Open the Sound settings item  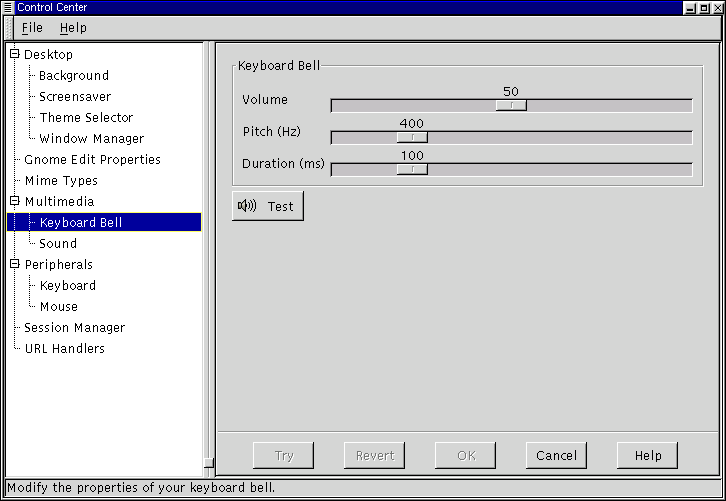58,243
